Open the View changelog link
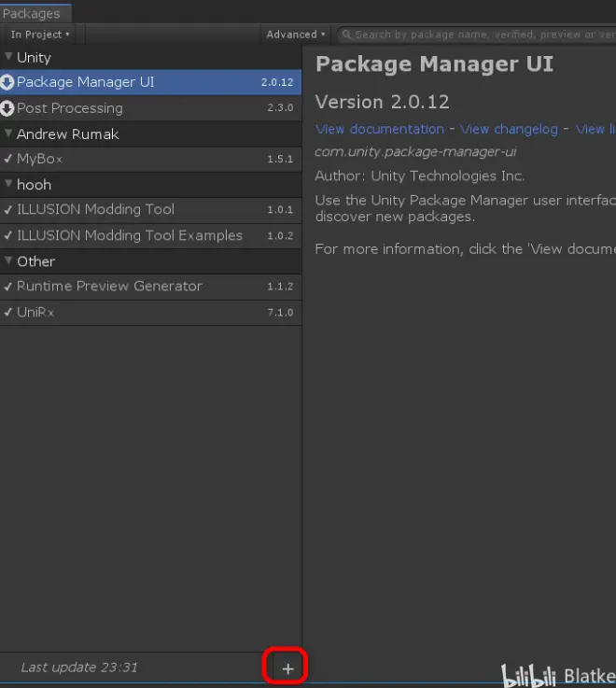The image size is (616, 688). tap(509, 129)
